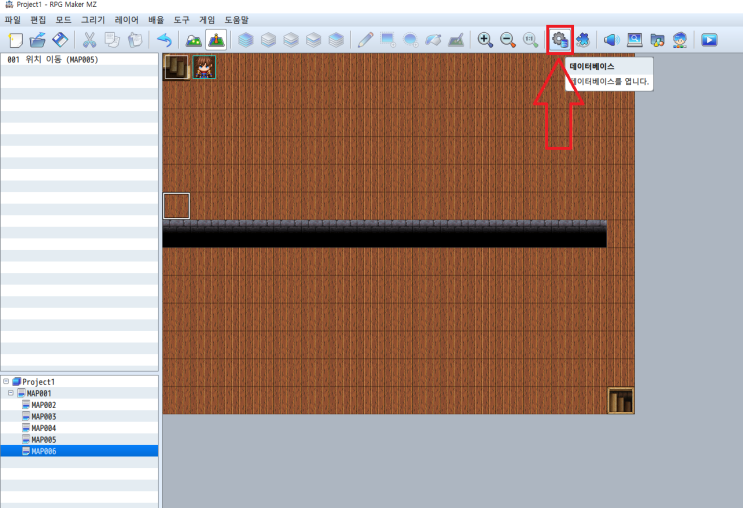Collapse the MAP001 tree node
Screen dimensions: 743x508
[10, 393]
